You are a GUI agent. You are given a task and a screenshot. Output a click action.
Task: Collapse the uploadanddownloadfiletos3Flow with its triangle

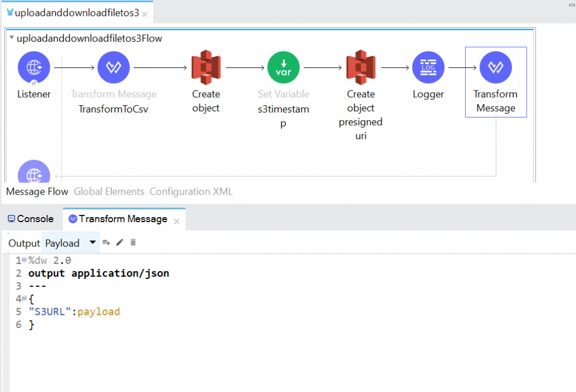point(11,38)
